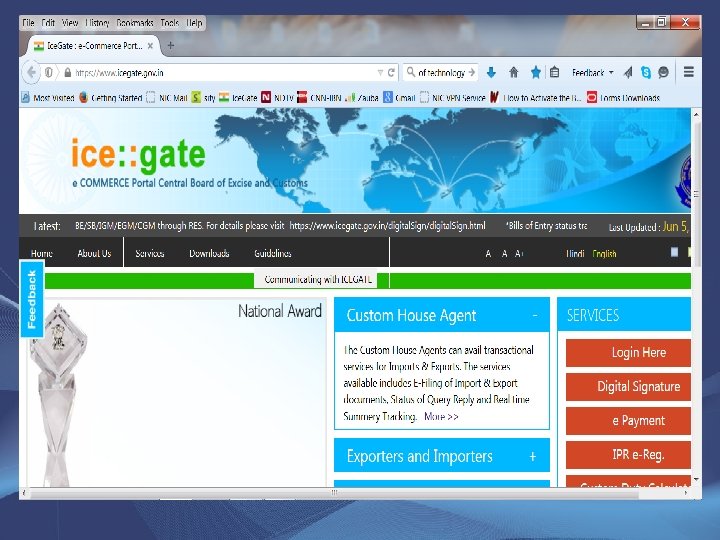Click the More >> link in Custom House Agent
The height and width of the screenshot is (540, 720).
tap(441, 416)
